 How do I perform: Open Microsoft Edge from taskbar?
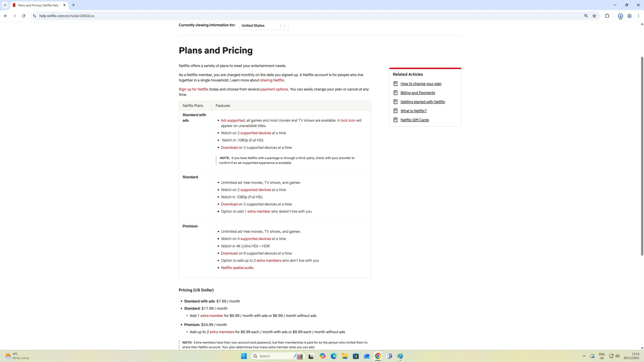coord(334,356)
